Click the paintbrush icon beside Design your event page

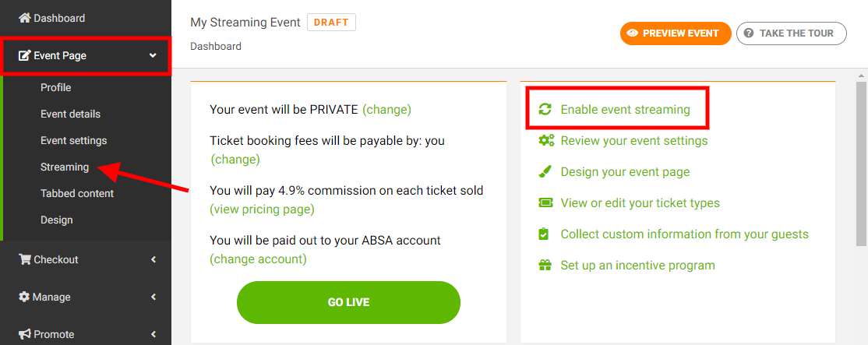tap(545, 172)
